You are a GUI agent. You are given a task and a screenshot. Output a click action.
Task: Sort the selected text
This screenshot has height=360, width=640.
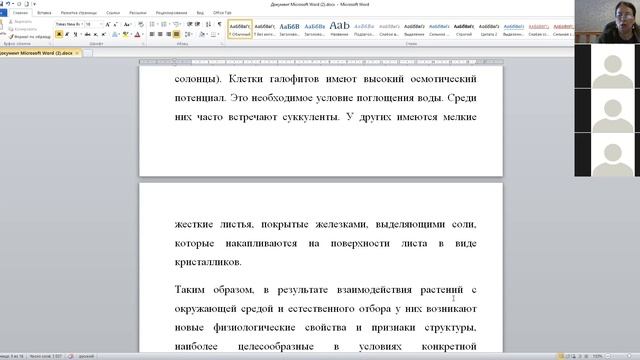209,24
